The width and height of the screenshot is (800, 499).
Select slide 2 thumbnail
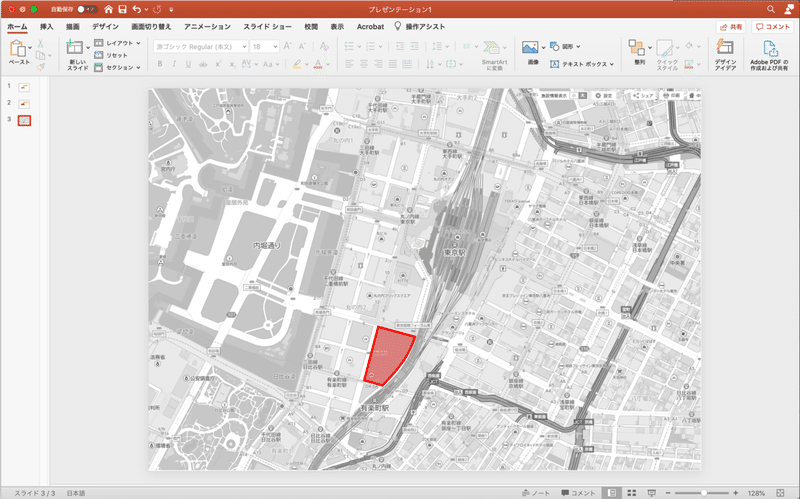pyautogui.click(x=24, y=104)
